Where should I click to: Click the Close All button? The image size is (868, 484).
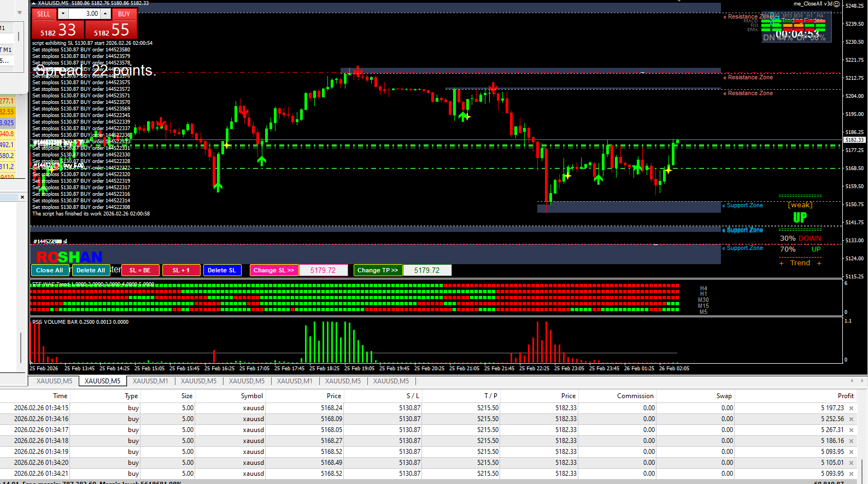50,270
